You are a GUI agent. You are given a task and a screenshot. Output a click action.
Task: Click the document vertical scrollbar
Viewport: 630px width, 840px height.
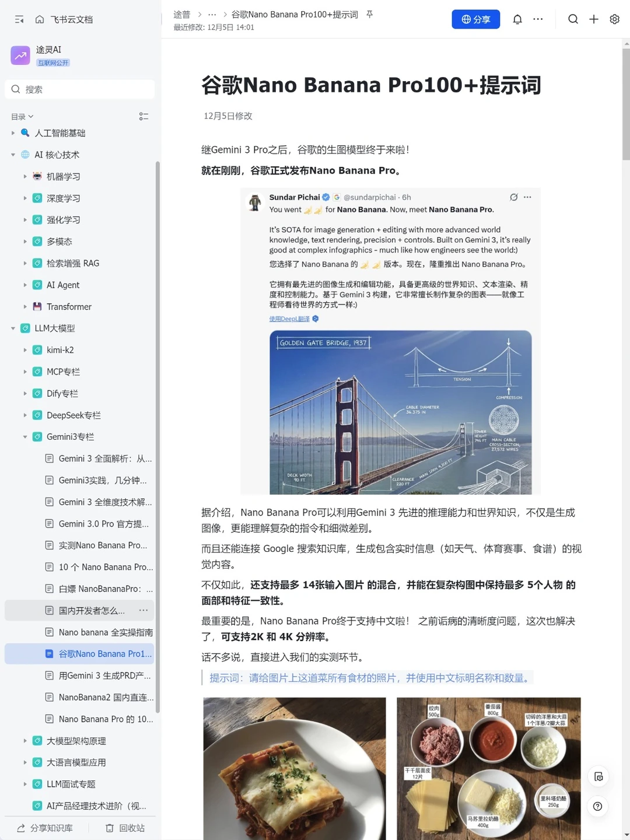[x=626, y=104]
